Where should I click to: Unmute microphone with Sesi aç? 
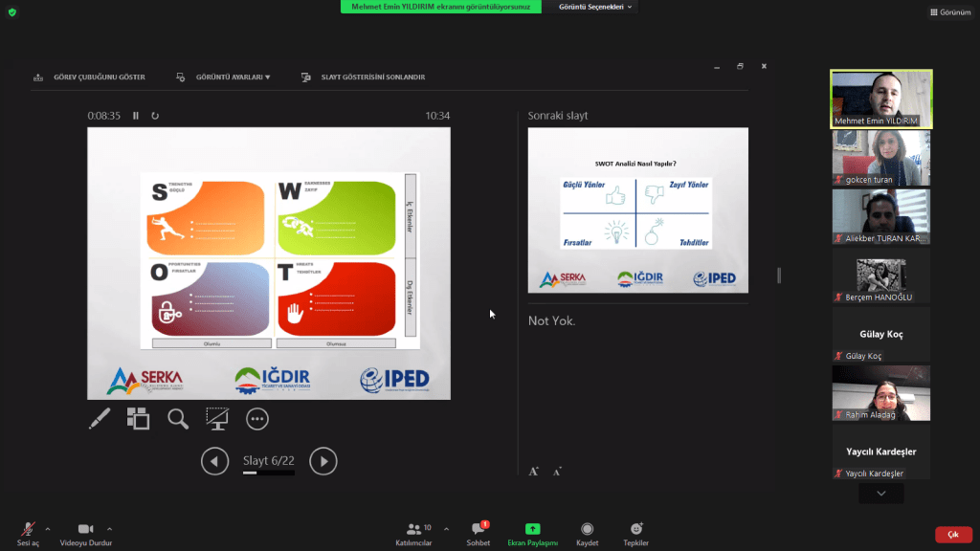coord(29,533)
